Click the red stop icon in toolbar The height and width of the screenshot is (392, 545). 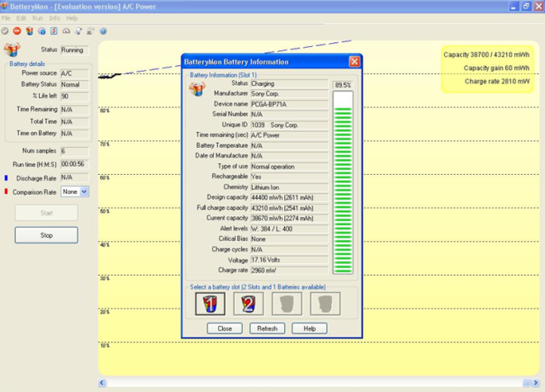(x=17, y=31)
